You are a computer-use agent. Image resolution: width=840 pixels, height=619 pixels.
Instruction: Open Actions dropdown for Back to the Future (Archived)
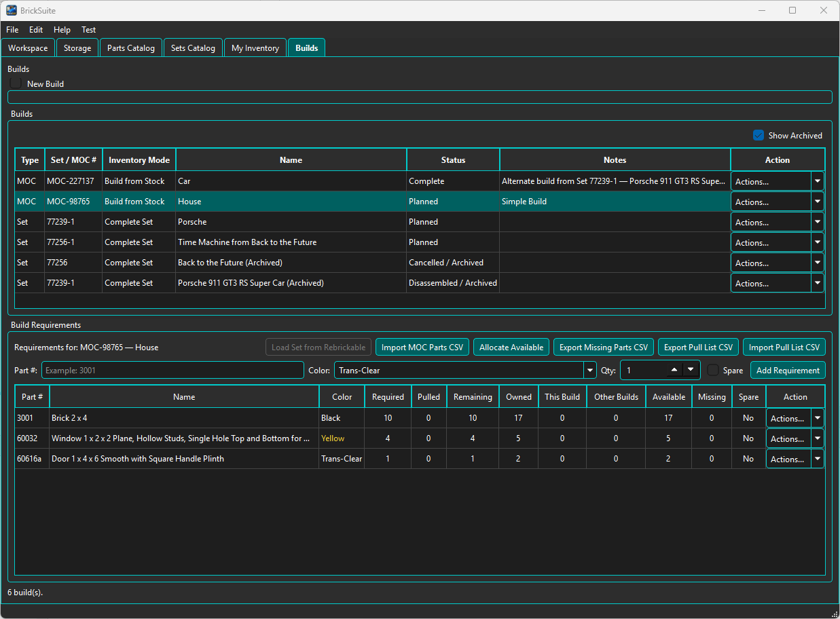click(x=818, y=263)
